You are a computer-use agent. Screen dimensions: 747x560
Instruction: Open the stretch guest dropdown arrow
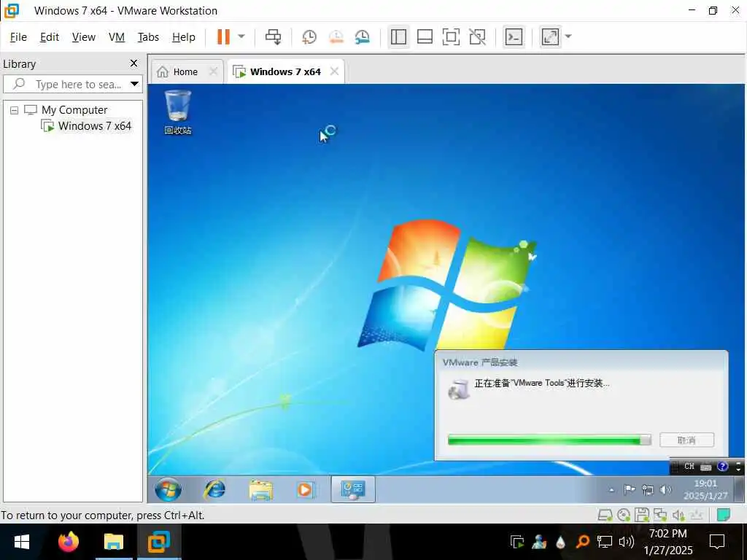point(568,36)
